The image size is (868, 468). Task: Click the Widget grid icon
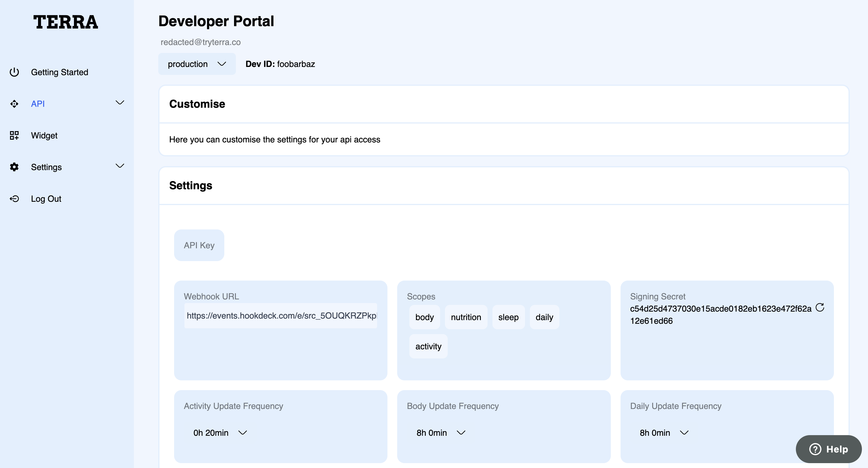tap(14, 135)
